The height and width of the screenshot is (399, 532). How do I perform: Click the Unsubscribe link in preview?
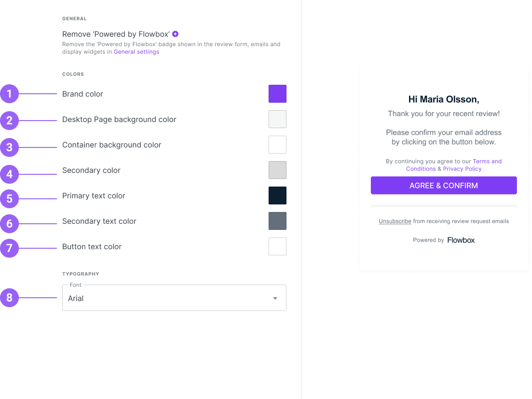(395, 221)
